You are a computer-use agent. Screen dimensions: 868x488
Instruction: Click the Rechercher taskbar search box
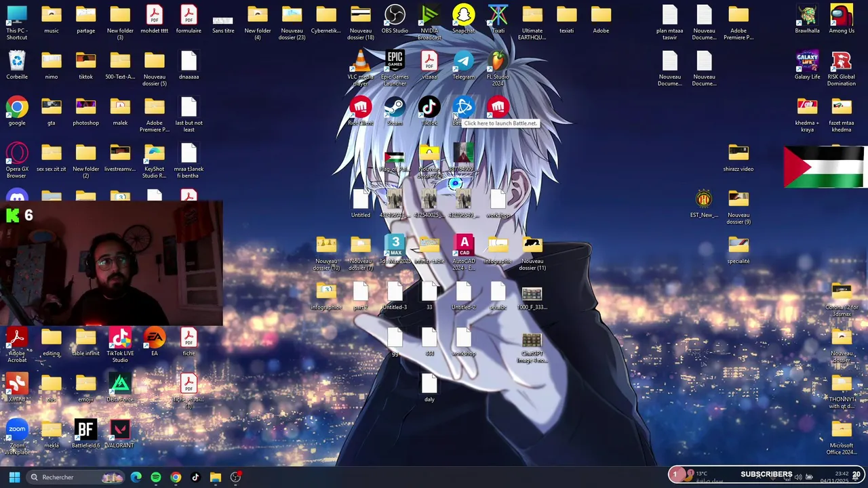[76, 477]
